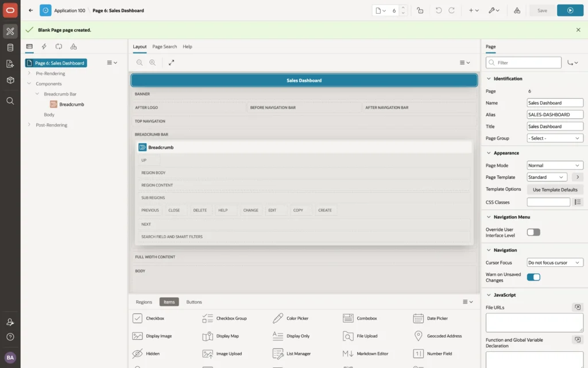
Task: Open the sidebar search magnifier
Action: tap(10, 101)
